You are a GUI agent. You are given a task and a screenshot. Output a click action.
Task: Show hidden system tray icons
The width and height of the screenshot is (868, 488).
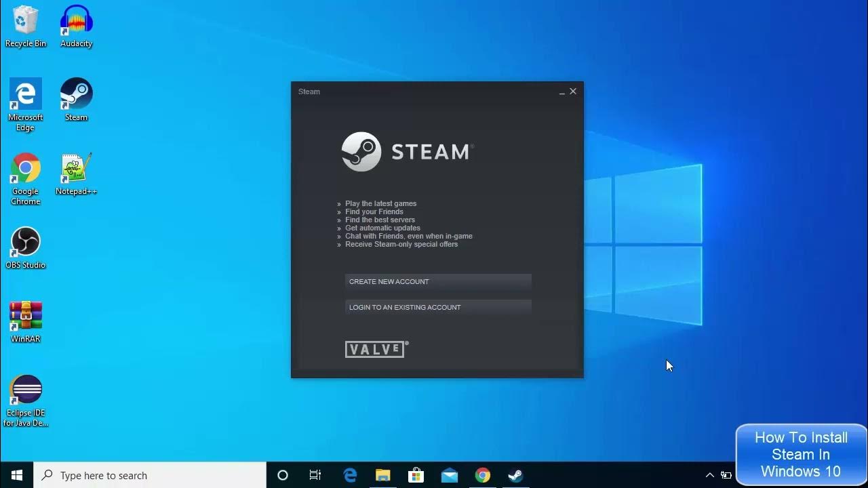pyautogui.click(x=710, y=475)
